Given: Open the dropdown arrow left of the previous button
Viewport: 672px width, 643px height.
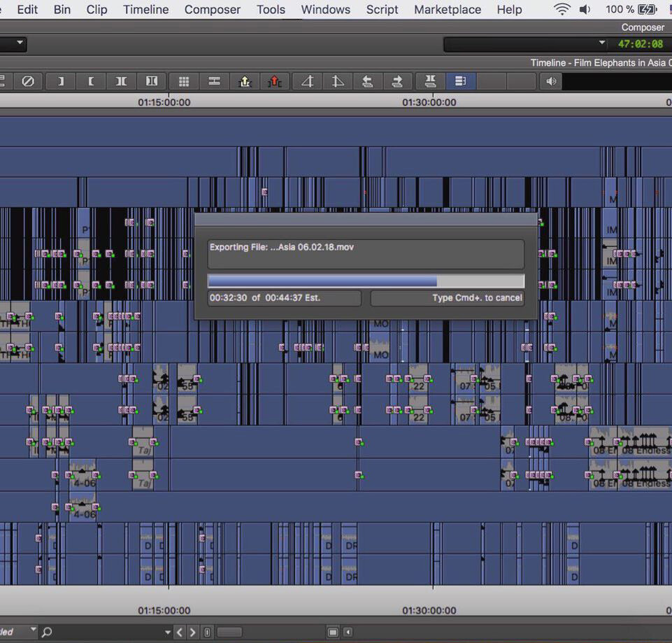Looking at the screenshot, I should pyautogui.click(x=168, y=633).
